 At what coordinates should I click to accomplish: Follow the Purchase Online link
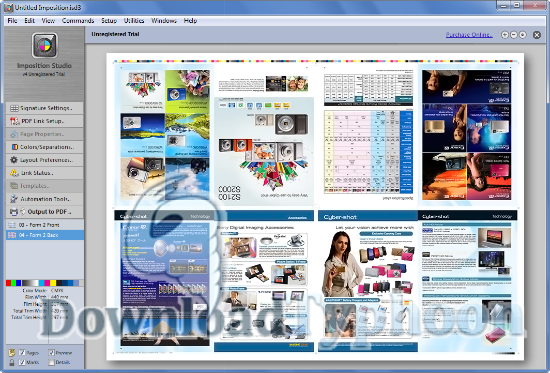pyautogui.click(x=469, y=35)
